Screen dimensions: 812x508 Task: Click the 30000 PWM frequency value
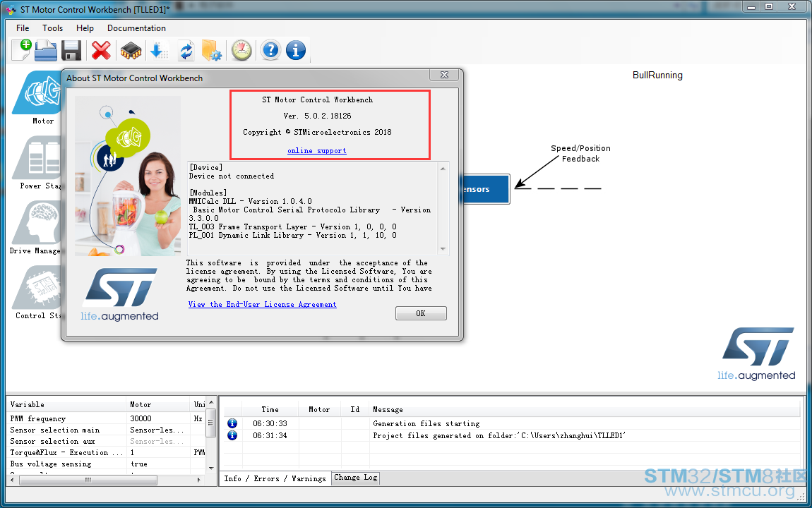coord(141,418)
